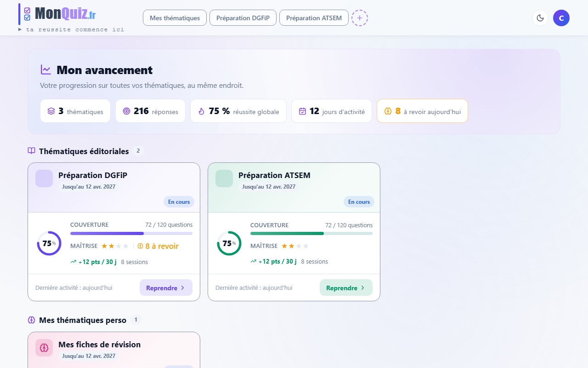Open the Préparation ATSEM card title
The width and height of the screenshot is (588, 368).
coord(274,175)
